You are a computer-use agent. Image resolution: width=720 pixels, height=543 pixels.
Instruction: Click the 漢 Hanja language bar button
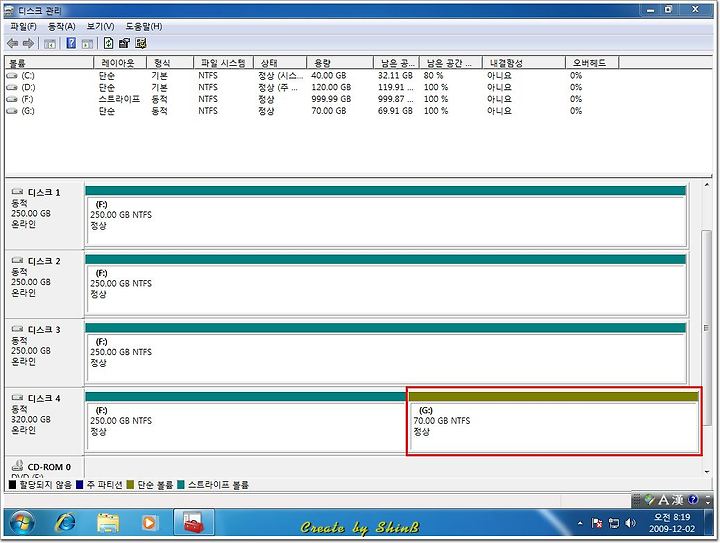pos(678,499)
